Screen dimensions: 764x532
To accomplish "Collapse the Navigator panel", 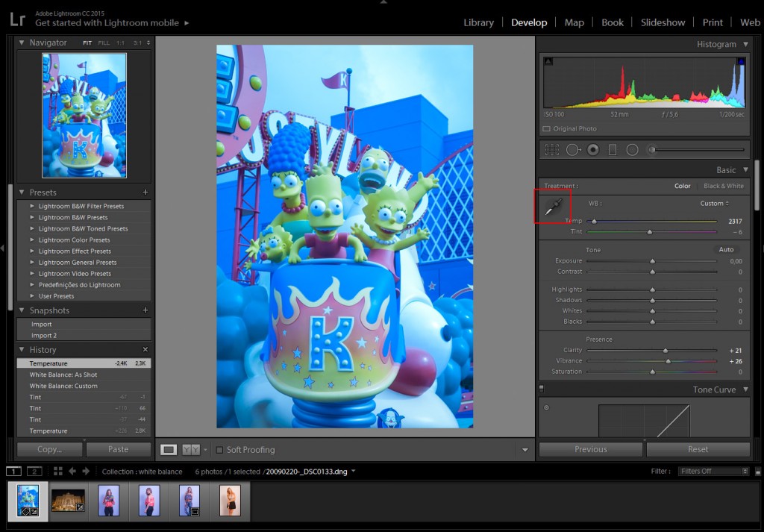I will [x=22, y=43].
